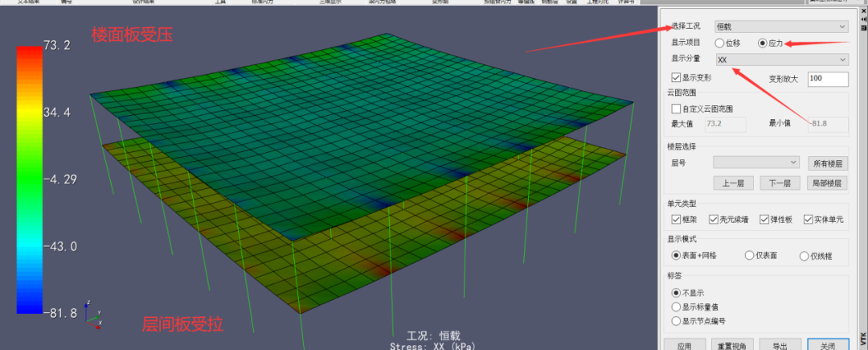Click the 标签 group label

[675, 275]
